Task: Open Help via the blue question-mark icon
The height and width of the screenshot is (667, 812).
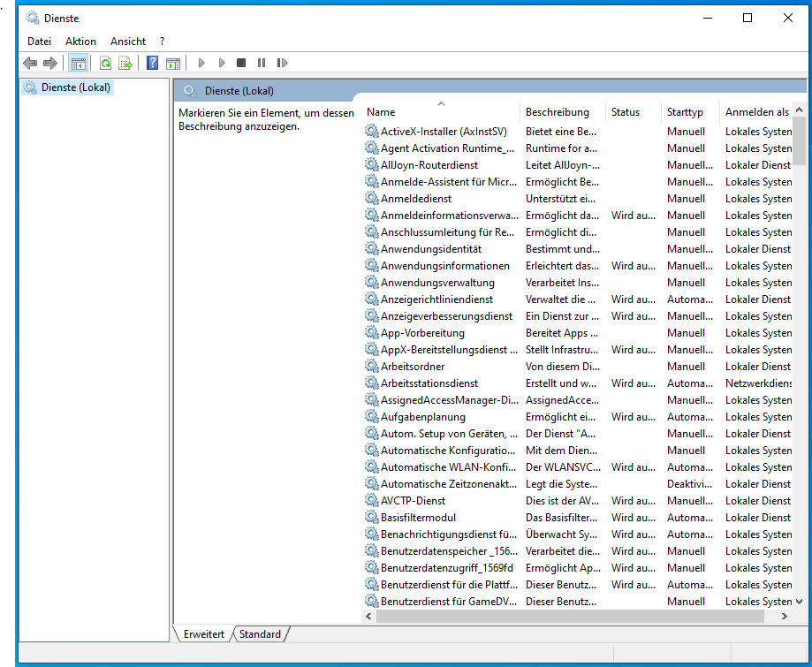Action: click(x=153, y=63)
